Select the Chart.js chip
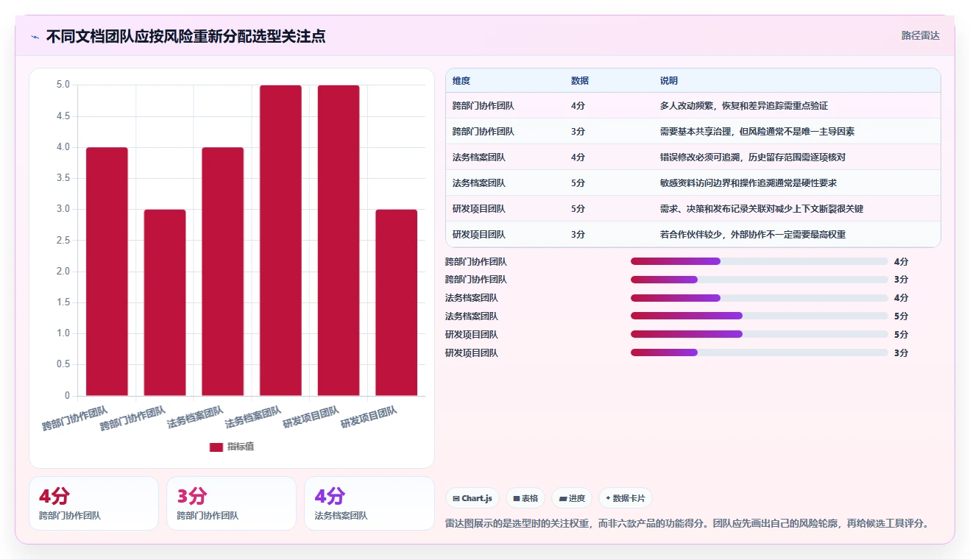 click(x=472, y=498)
